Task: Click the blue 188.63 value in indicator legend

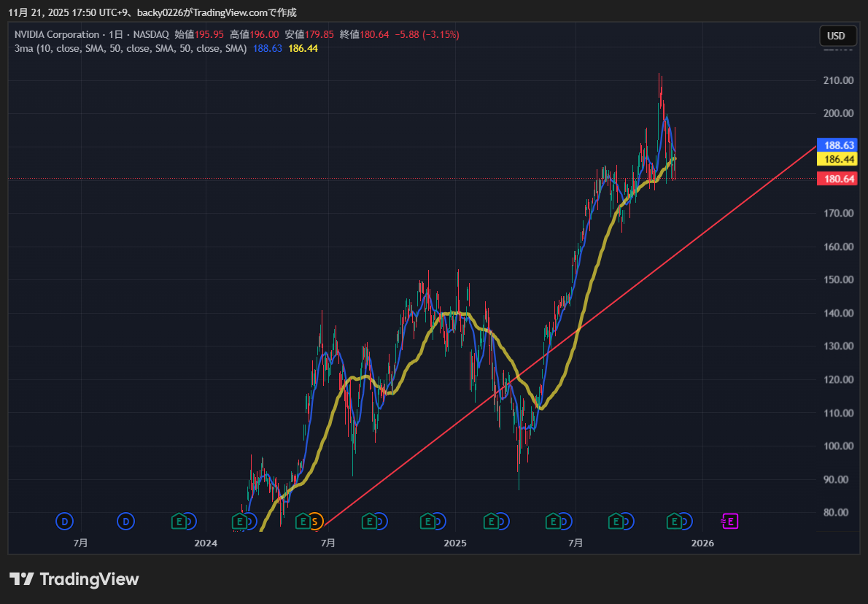Action: click(268, 48)
